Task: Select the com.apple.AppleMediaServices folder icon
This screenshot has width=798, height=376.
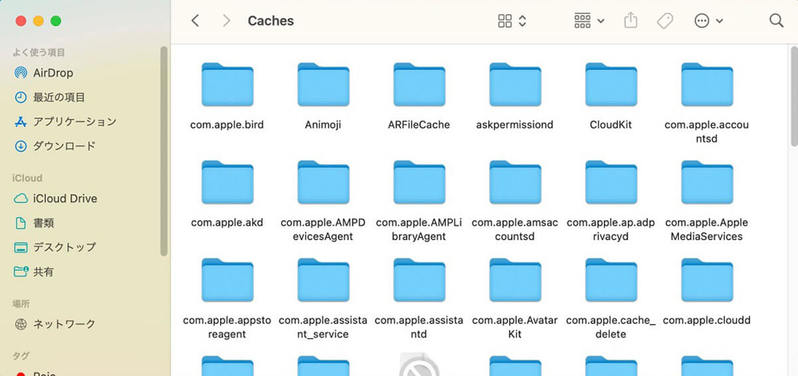Action: 707,182
